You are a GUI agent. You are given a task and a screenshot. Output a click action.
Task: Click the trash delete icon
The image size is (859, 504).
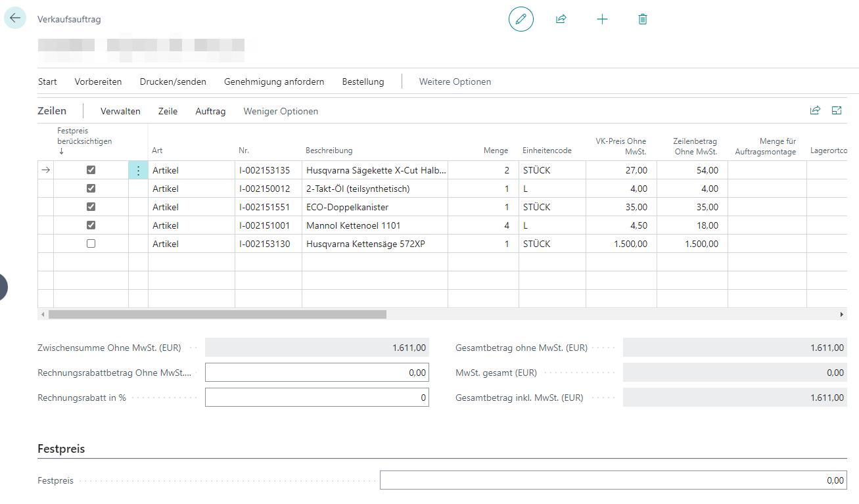click(x=643, y=20)
